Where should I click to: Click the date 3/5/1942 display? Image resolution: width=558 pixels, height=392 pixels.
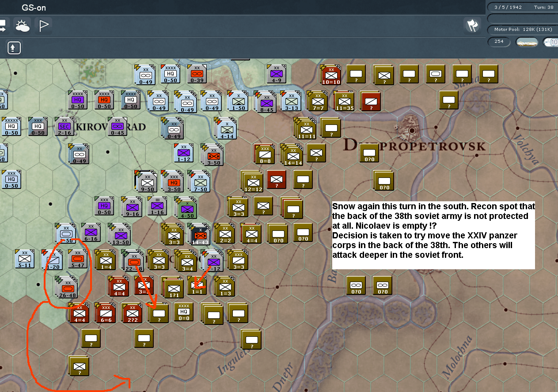507,7
